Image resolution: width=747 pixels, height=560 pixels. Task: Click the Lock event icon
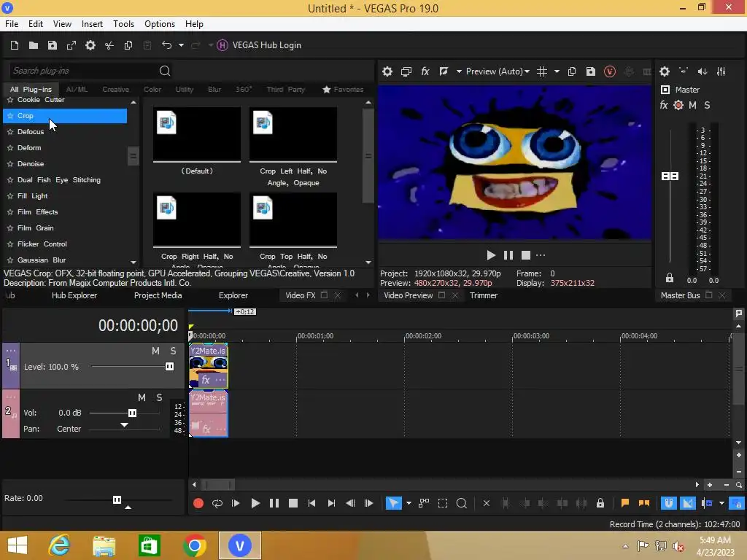[600, 503]
